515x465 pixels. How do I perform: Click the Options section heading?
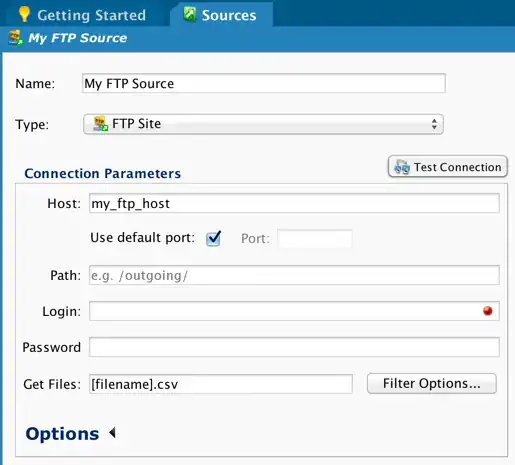62,434
